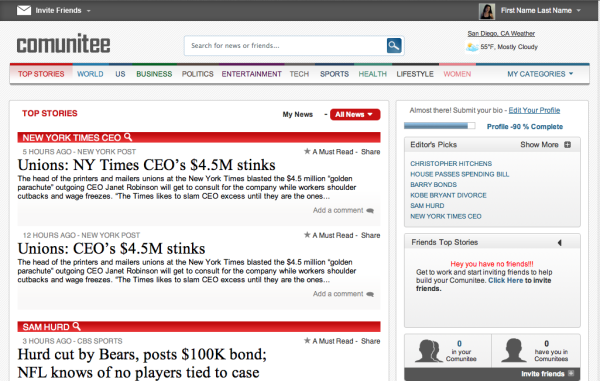Image resolution: width=600 pixels, height=381 pixels.
Task: Open Hurd cut by Bears headline
Action: pos(142,363)
